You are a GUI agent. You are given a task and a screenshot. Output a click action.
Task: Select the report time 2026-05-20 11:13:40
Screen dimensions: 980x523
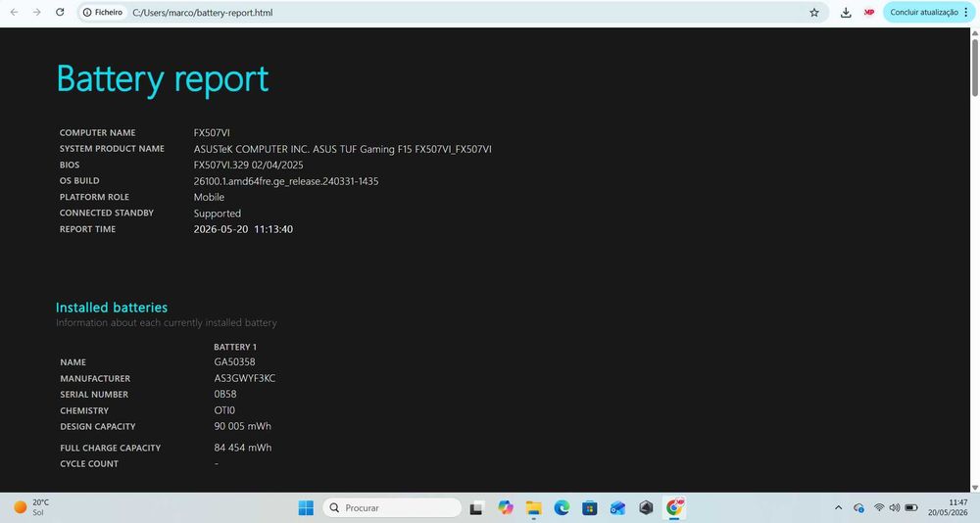tap(243, 229)
